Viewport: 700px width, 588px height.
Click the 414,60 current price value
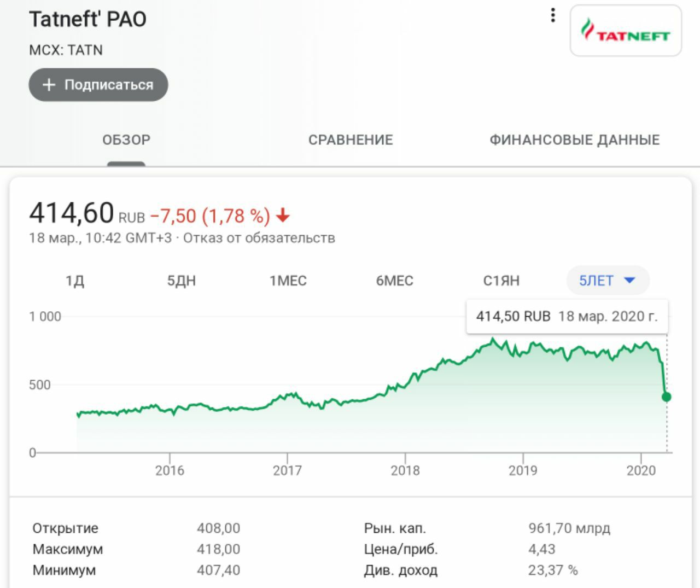(x=72, y=213)
